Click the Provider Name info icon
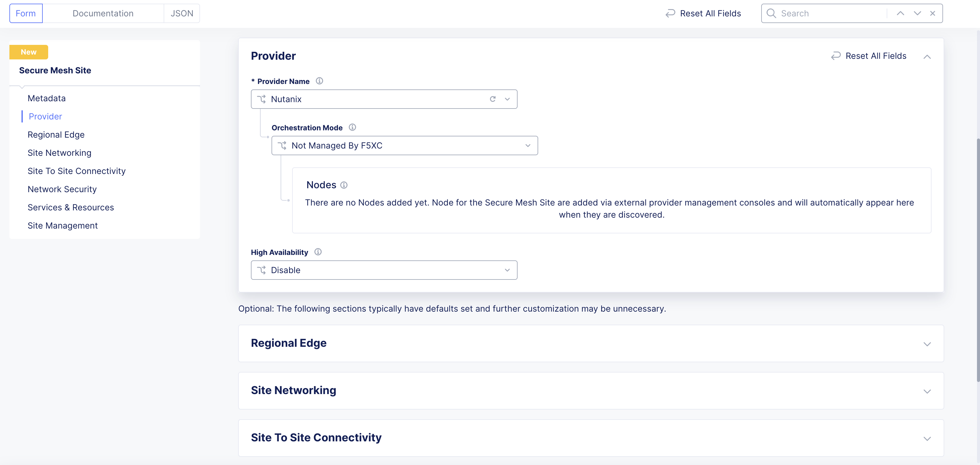The image size is (980, 465). point(319,81)
